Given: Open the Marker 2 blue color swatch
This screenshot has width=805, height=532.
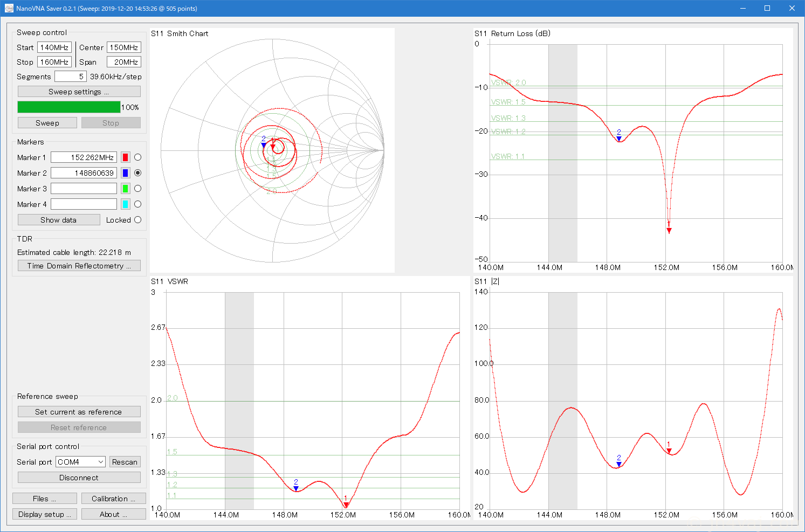Looking at the screenshot, I should [x=126, y=173].
